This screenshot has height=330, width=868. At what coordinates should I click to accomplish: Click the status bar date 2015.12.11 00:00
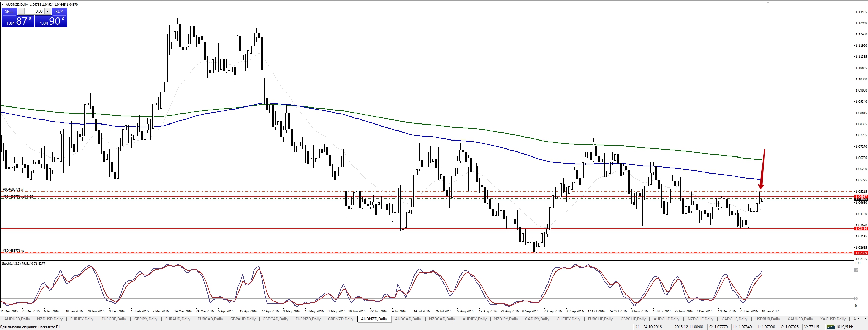tap(689, 327)
